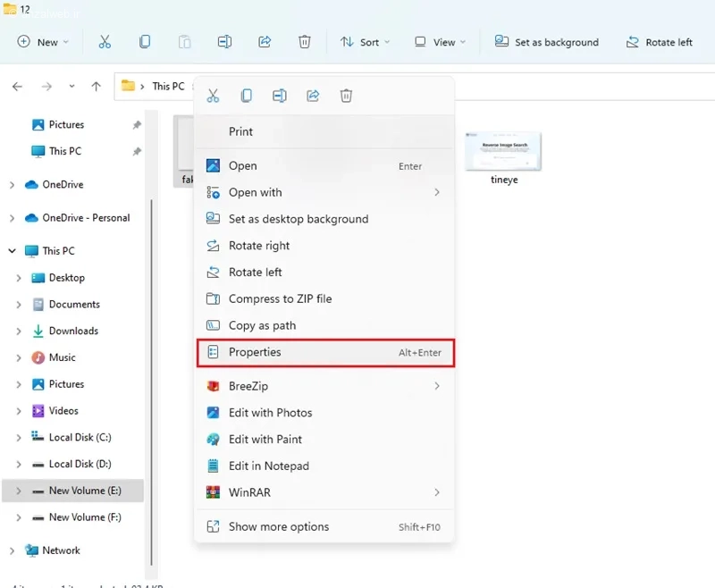Click the Rotate left toolbar button

(x=659, y=42)
